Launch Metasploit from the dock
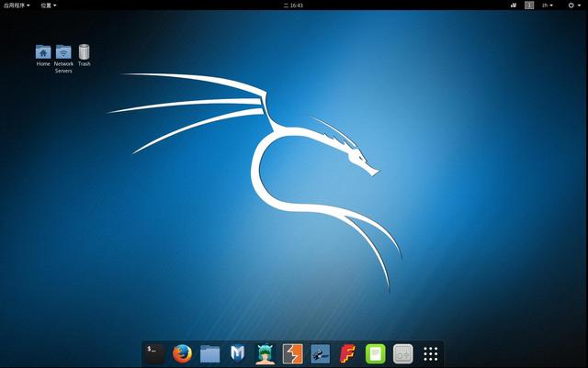 point(237,353)
